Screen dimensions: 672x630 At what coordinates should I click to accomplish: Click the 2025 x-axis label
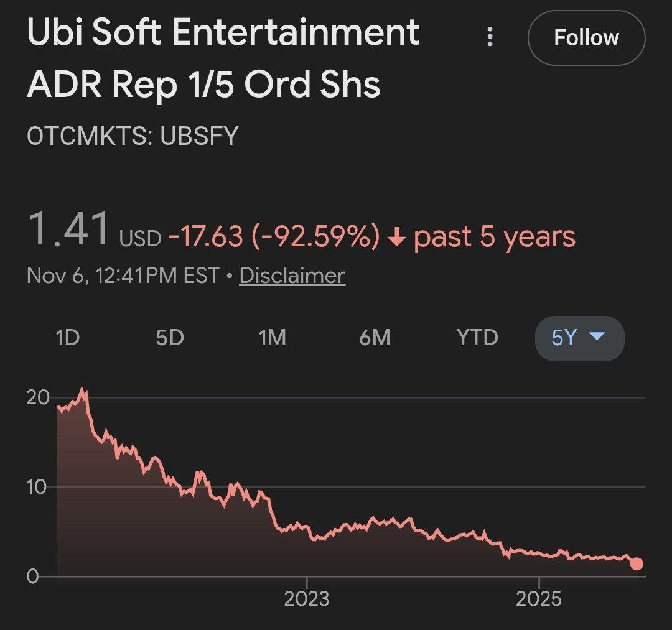539,598
